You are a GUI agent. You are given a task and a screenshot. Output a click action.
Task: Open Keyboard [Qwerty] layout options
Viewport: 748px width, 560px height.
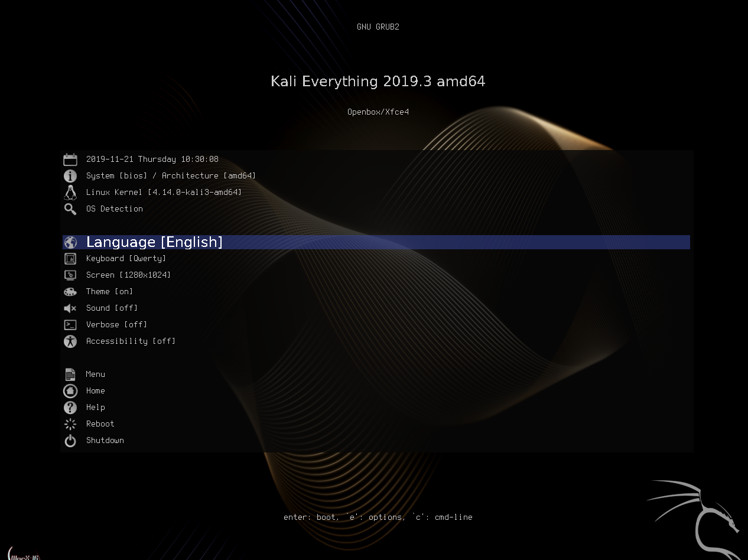coord(126,259)
